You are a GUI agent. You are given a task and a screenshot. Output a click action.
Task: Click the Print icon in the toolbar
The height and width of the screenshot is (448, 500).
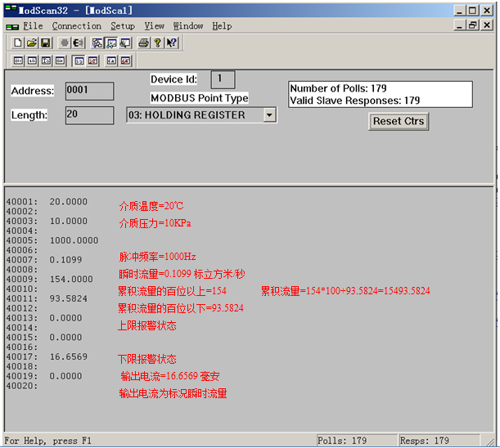[x=144, y=43]
